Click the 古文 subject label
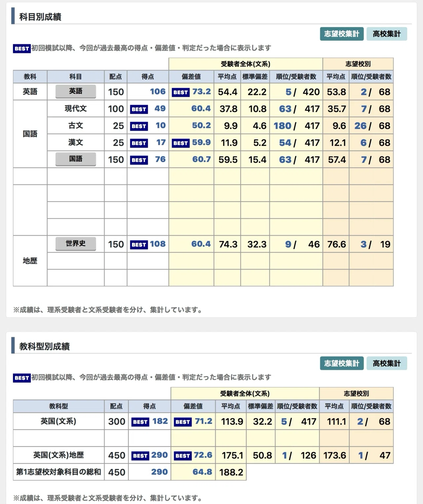This screenshot has width=423, height=504. pos(76,125)
